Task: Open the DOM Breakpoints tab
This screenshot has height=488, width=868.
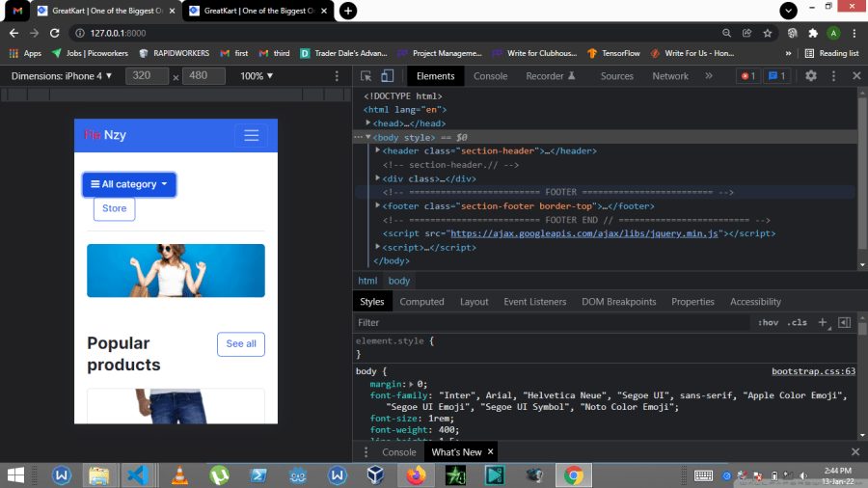Action: click(x=618, y=302)
